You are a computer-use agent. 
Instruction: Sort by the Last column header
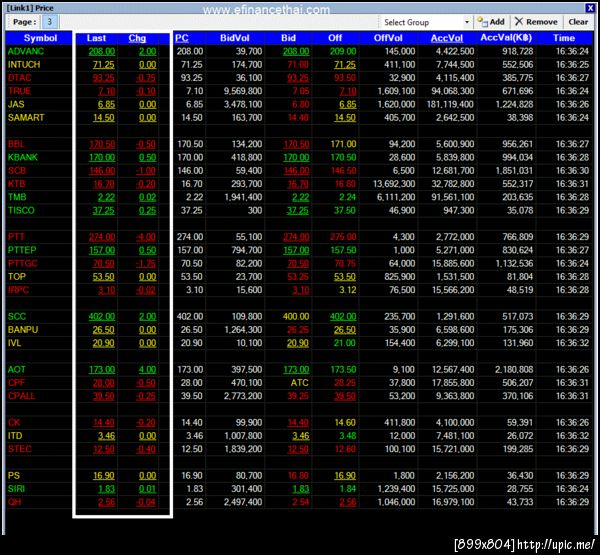(x=96, y=38)
